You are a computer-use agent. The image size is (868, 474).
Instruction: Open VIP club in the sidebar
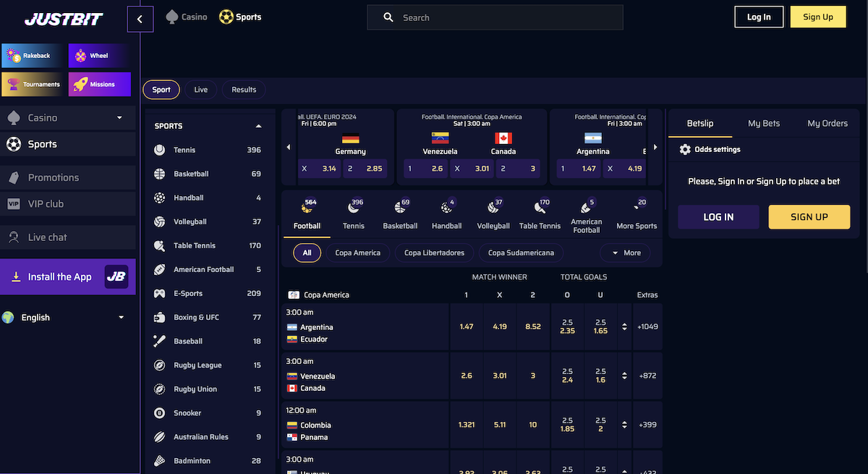pyautogui.click(x=68, y=204)
